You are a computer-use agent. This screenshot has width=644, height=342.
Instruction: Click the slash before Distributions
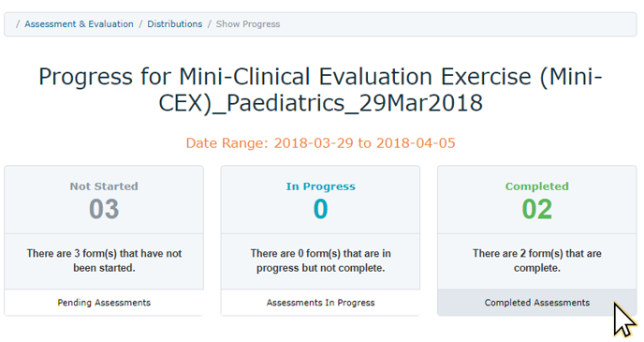(140, 24)
